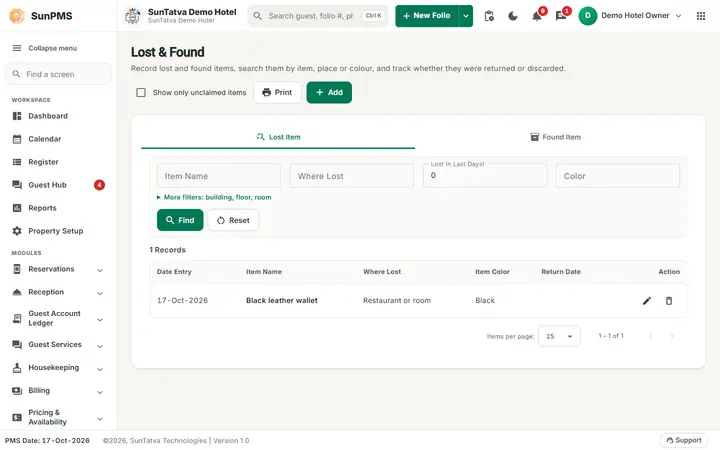Image resolution: width=720 pixels, height=450 pixels.
Task: Expand the Housekeeping chevron
Action: 100,369
